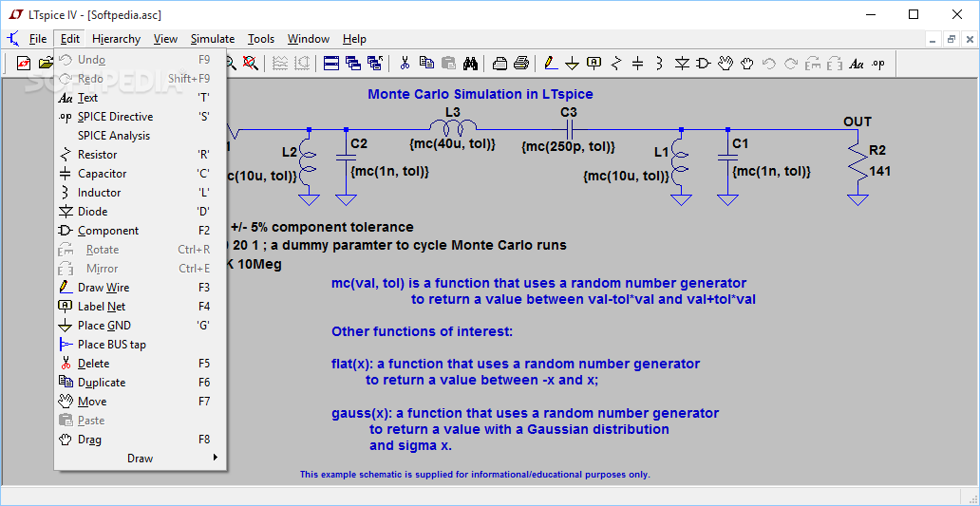Viewport: 980px width, 506px height.
Task: Choose Move from the Edit menu
Action: 140,402
